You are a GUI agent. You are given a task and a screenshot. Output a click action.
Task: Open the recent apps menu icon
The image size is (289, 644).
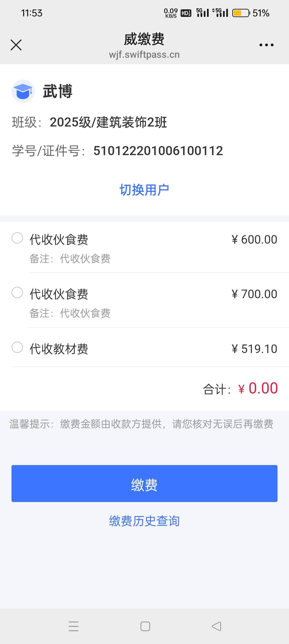pyautogui.click(x=74, y=626)
